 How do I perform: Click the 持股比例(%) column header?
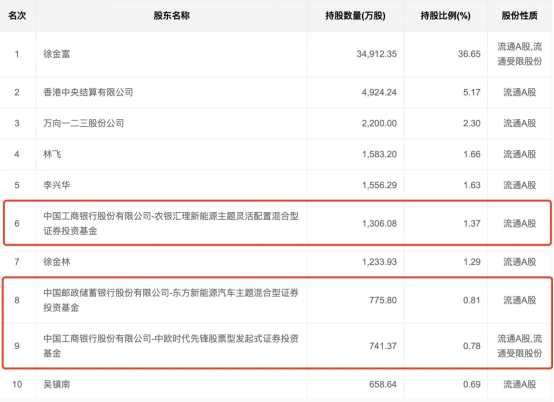tap(446, 16)
